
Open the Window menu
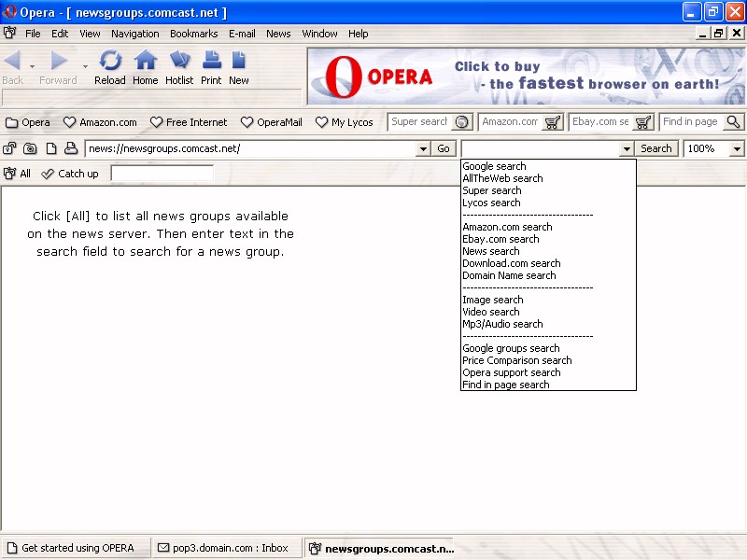pyautogui.click(x=319, y=34)
